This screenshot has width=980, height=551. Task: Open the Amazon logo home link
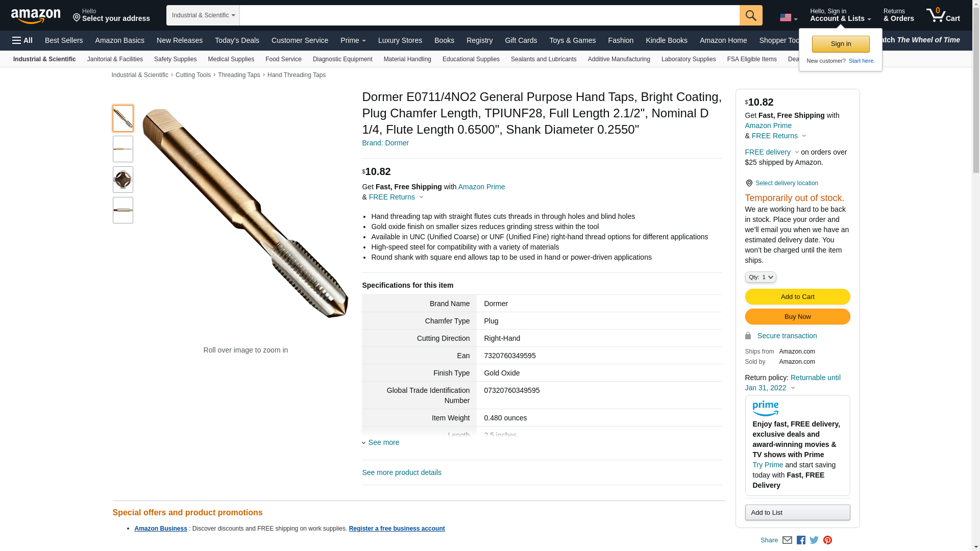[x=36, y=16]
